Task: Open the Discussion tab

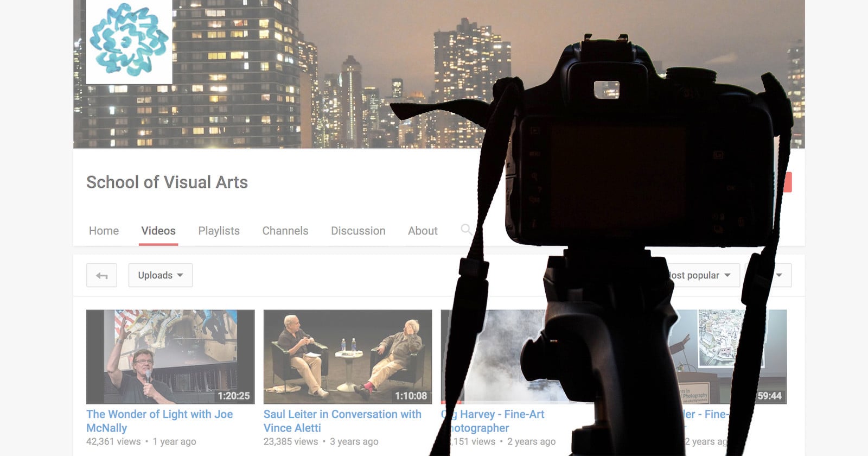Action: (x=358, y=231)
